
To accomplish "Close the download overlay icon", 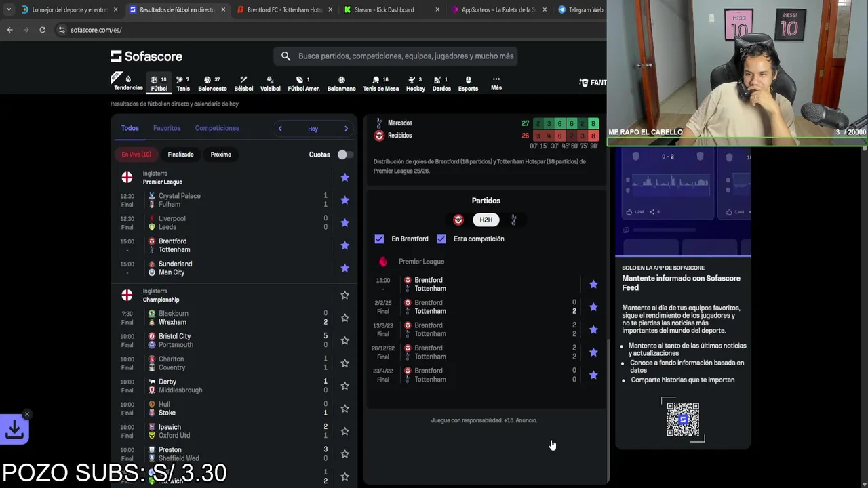I will pyautogui.click(x=26, y=414).
